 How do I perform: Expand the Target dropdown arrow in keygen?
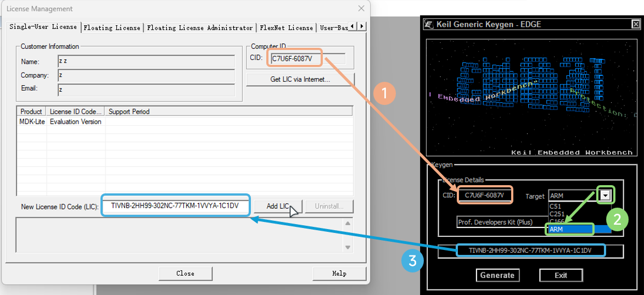tap(605, 196)
